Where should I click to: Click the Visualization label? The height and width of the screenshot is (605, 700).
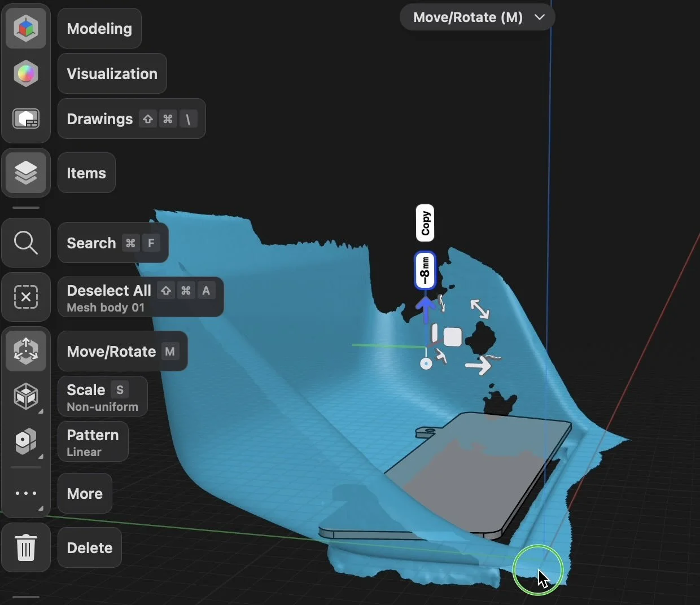pyautogui.click(x=112, y=73)
